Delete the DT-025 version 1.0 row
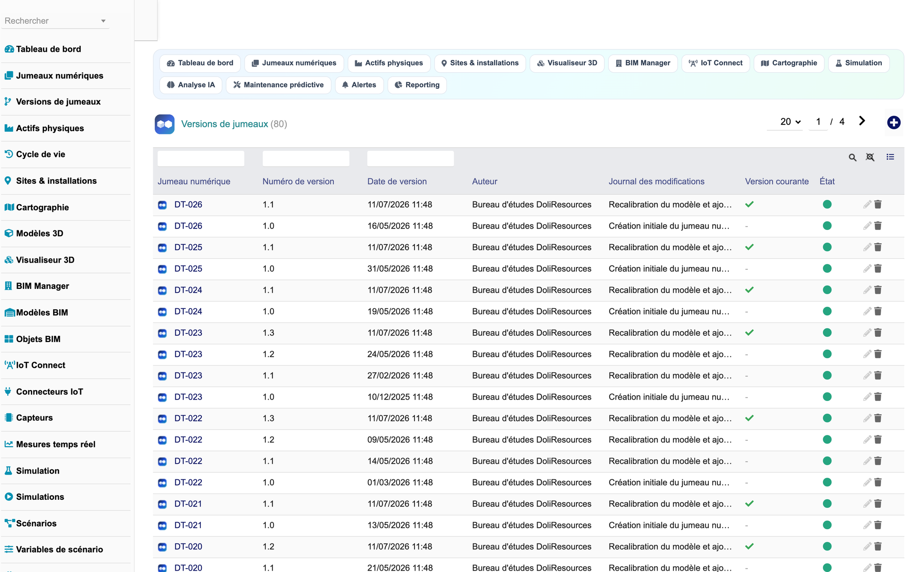924x572 pixels. [x=878, y=268]
